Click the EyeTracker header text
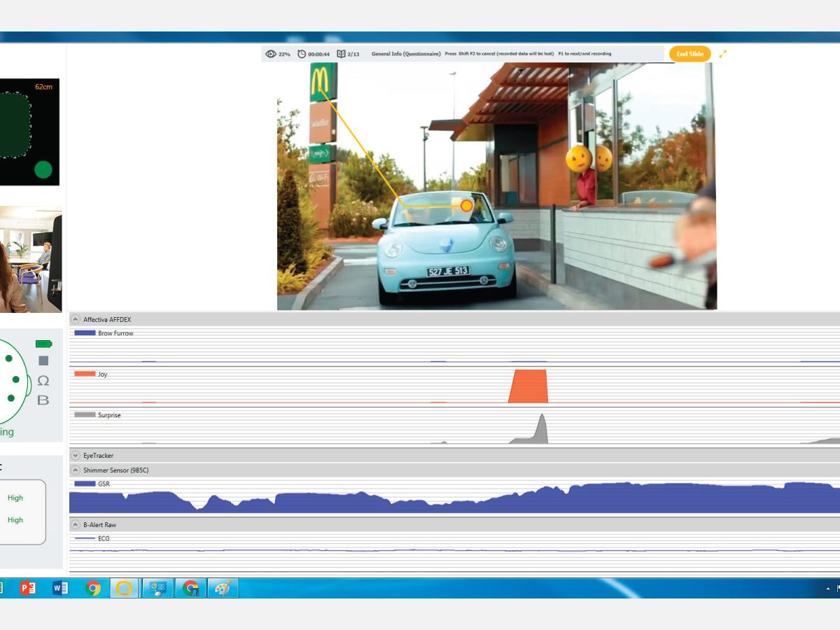The width and height of the screenshot is (840, 630). click(x=98, y=455)
